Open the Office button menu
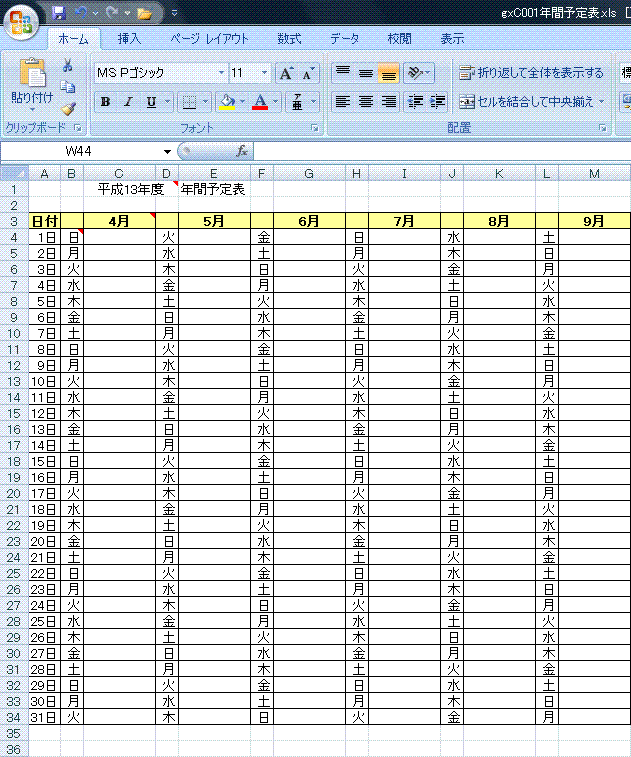This screenshot has width=631, height=757. coord(21,22)
